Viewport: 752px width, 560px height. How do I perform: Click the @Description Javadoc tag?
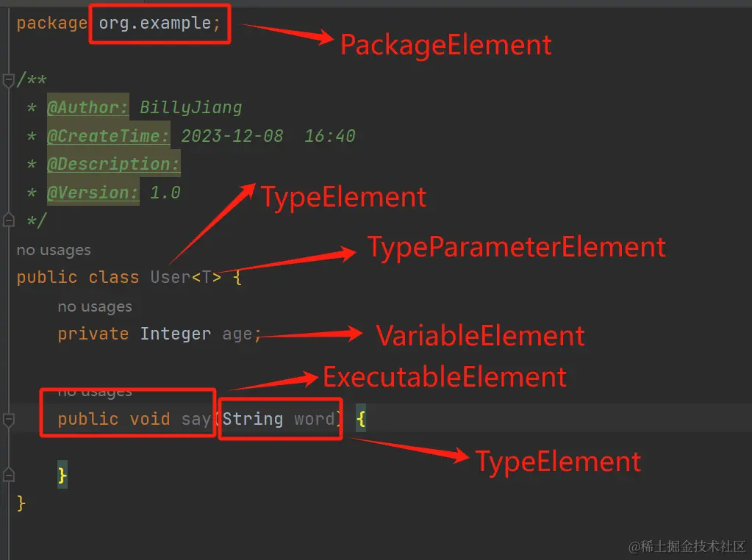tap(113, 164)
